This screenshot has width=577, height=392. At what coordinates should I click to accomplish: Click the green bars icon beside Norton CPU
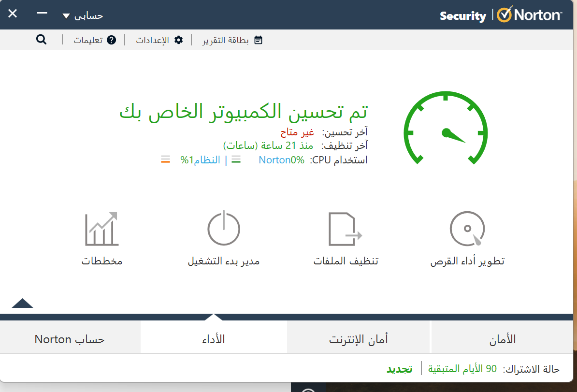pyautogui.click(x=236, y=160)
